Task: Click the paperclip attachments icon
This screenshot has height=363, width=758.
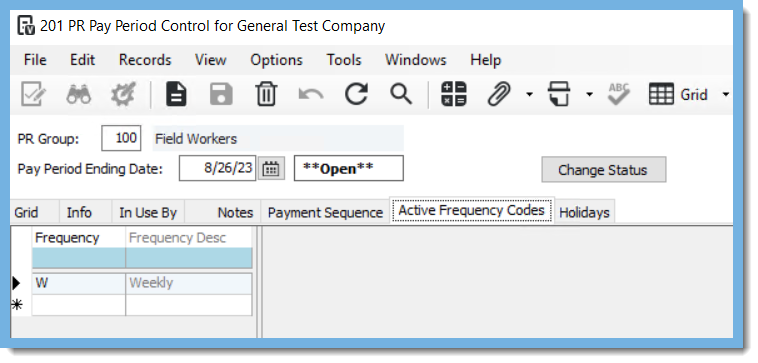Action: (x=499, y=94)
